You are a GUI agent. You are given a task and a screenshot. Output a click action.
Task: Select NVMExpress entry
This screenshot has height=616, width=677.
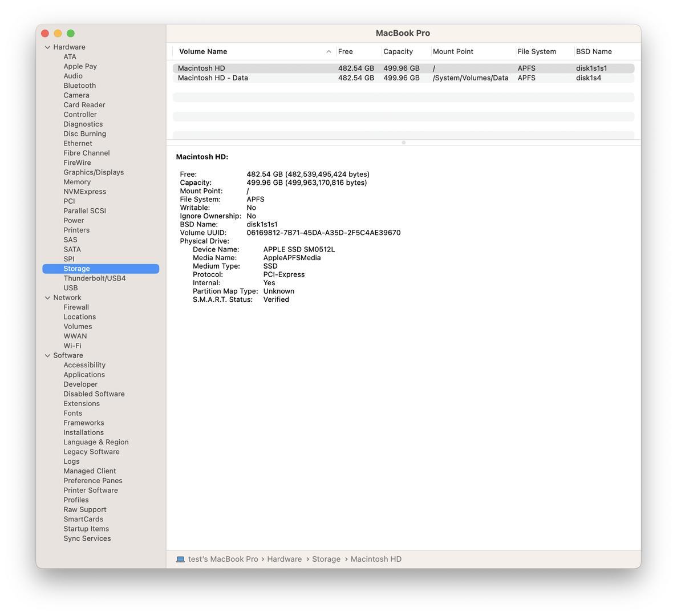tap(84, 191)
